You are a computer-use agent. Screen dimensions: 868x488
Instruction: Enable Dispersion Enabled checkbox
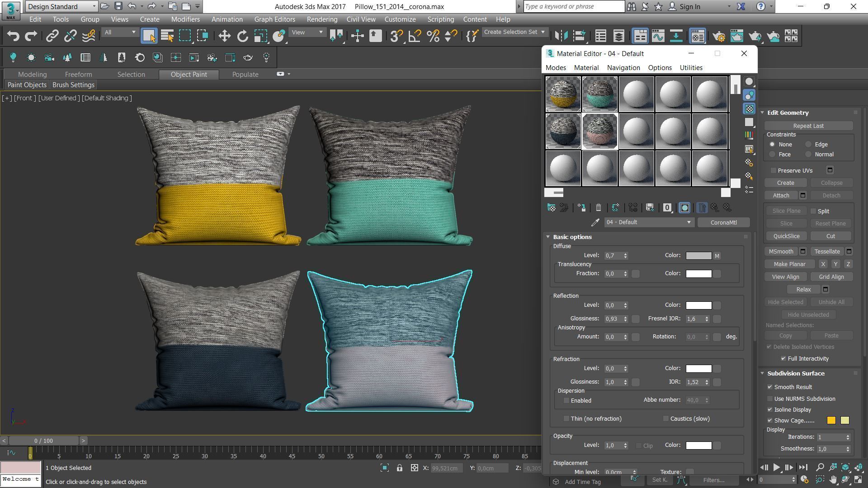[566, 401]
